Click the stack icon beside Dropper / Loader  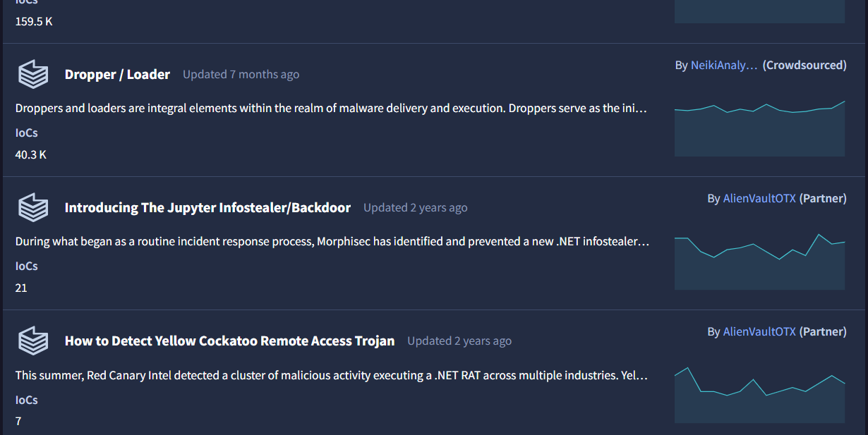[x=33, y=74]
